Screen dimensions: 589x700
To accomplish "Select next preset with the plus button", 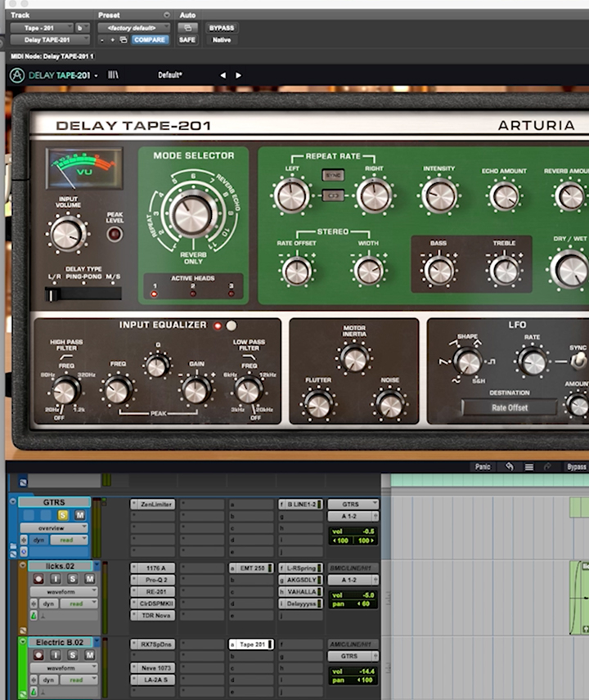I will (113, 40).
